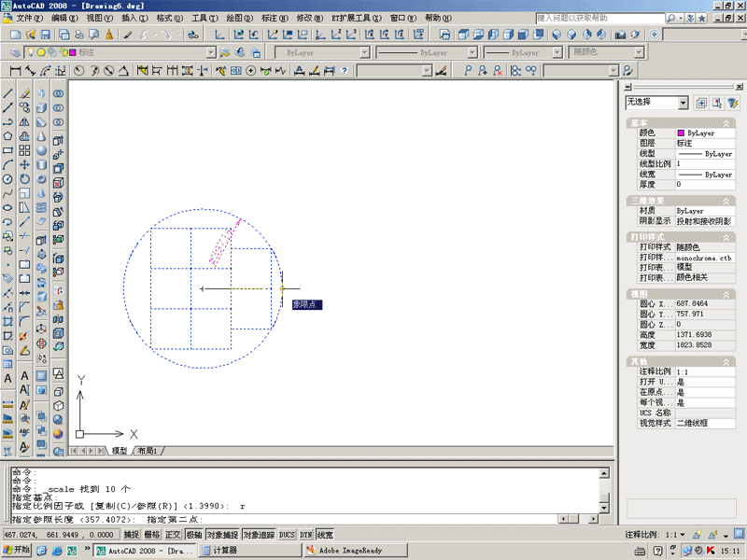Open the lineweight ByLayer dropdown
The width and height of the screenshot is (747, 560).
[557, 52]
